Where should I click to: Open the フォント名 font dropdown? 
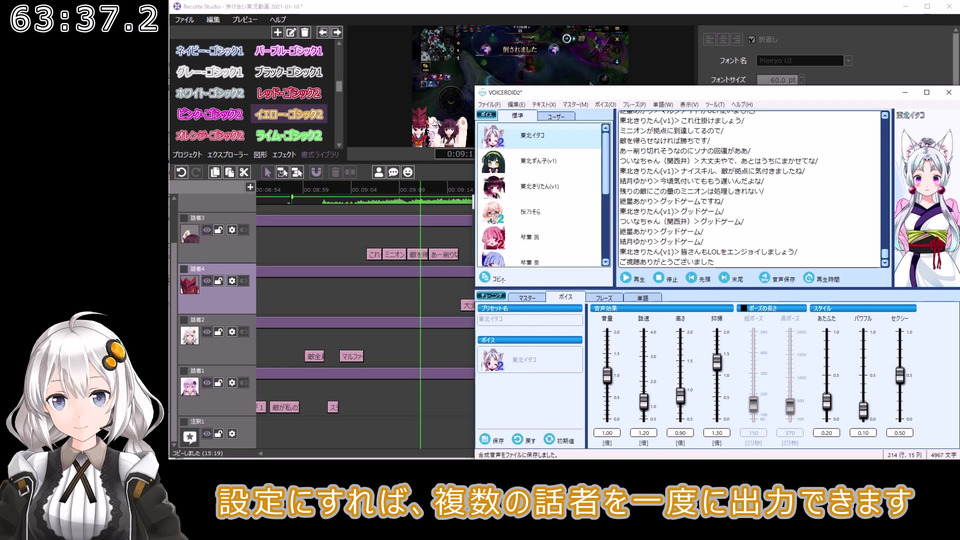[x=849, y=61]
